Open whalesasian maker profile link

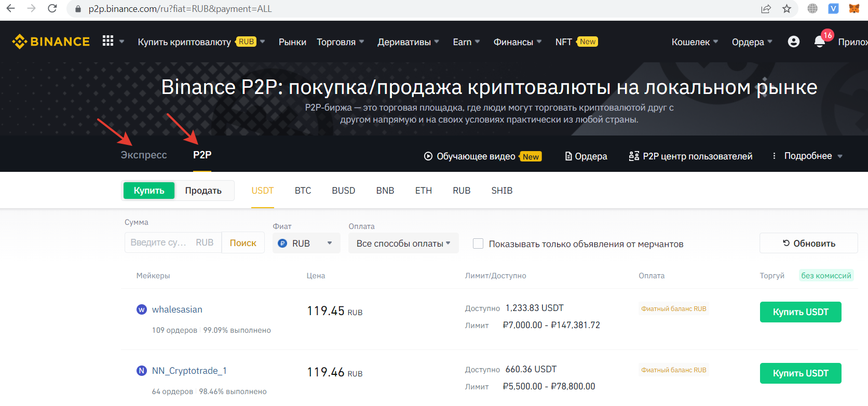pyautogui.click(x=177, y=309)
